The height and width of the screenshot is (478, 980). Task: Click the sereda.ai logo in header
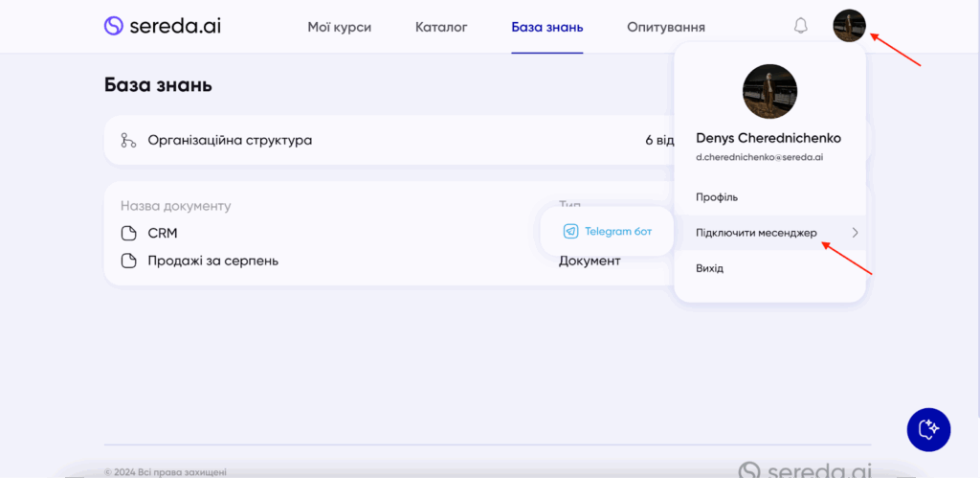(162, 26)
